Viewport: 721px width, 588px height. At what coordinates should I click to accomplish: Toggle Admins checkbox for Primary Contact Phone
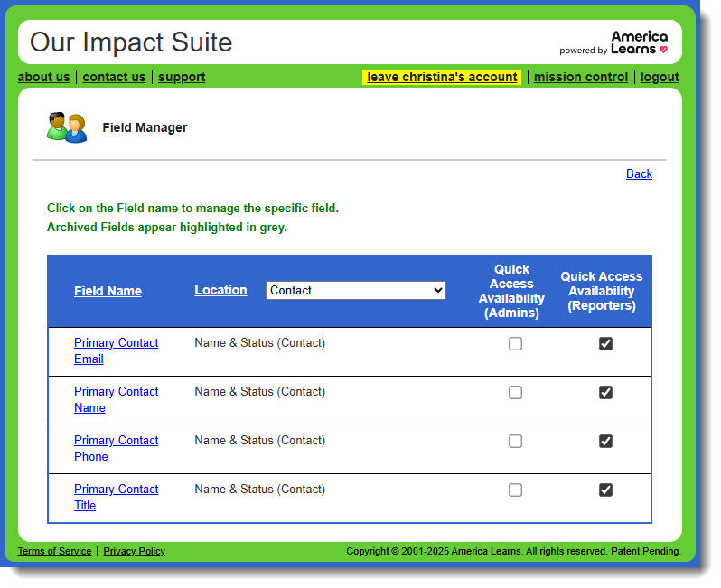[x=515, y=441]
